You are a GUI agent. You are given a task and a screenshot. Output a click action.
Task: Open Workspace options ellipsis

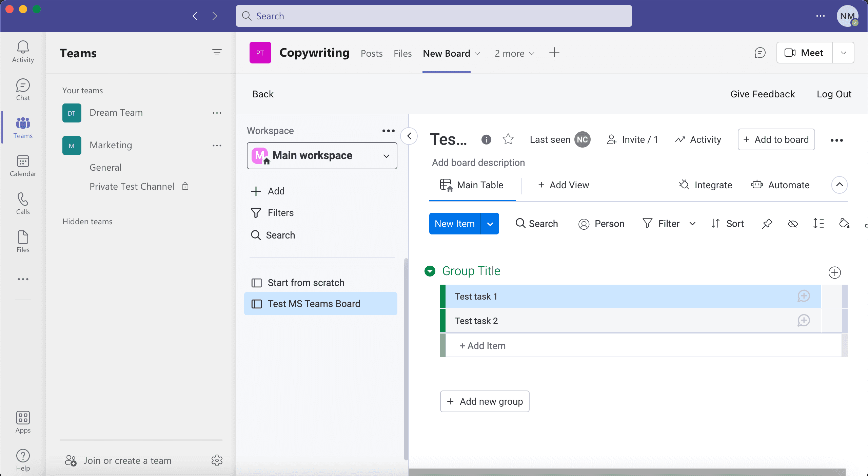coord(388,131)
